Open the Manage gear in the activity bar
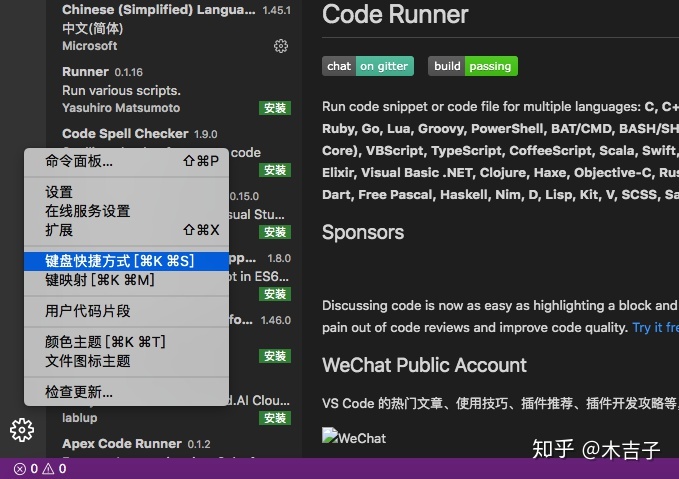Viewport: 679px width, 479px height. click(x=22, y=430)
